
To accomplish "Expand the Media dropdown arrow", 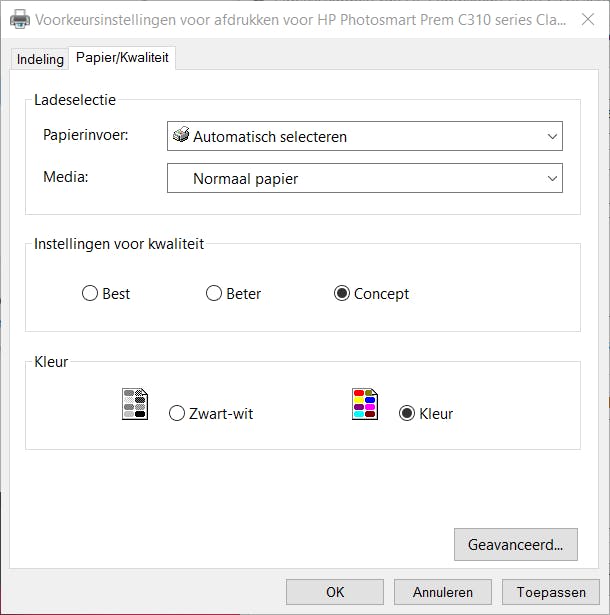I will (x=552, y=179).
